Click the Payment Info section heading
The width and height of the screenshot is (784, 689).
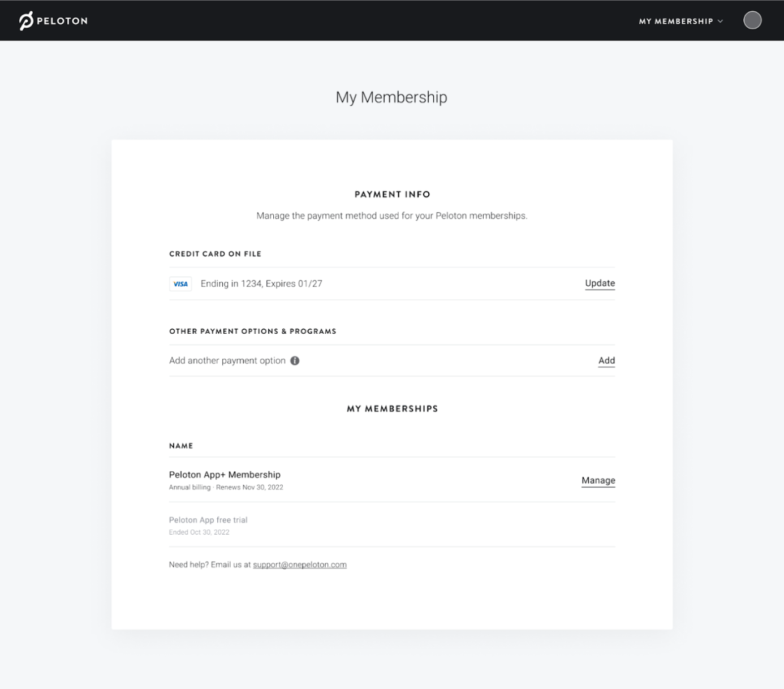coord(392,195)
